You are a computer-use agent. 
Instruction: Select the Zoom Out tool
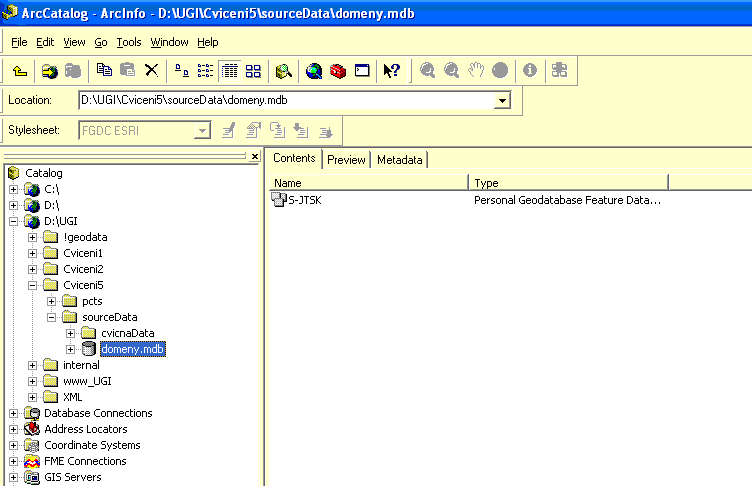[x=451, y=71]
